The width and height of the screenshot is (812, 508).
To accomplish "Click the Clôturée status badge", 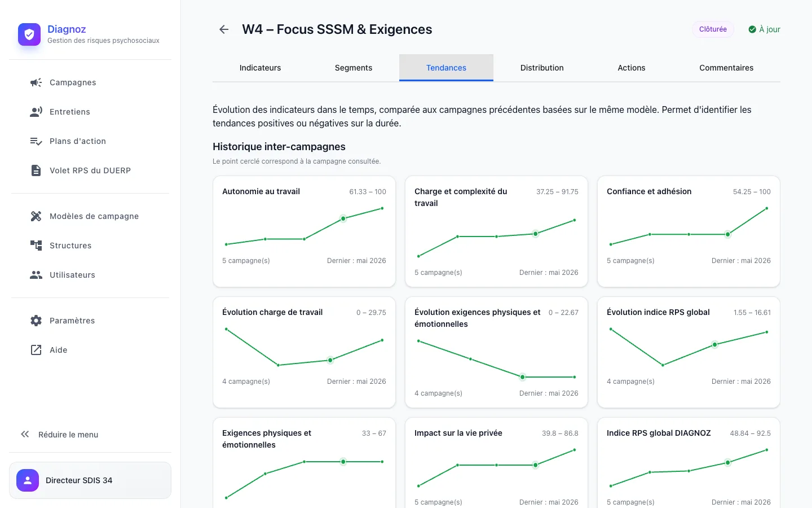I will point(713,29).
